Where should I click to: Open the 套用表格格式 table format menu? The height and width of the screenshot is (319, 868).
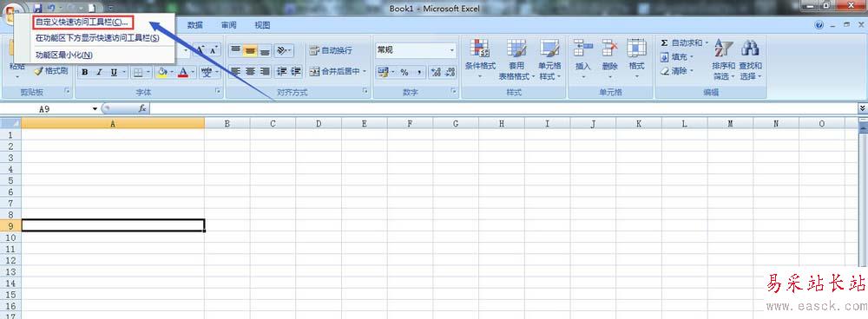point(516,59)
